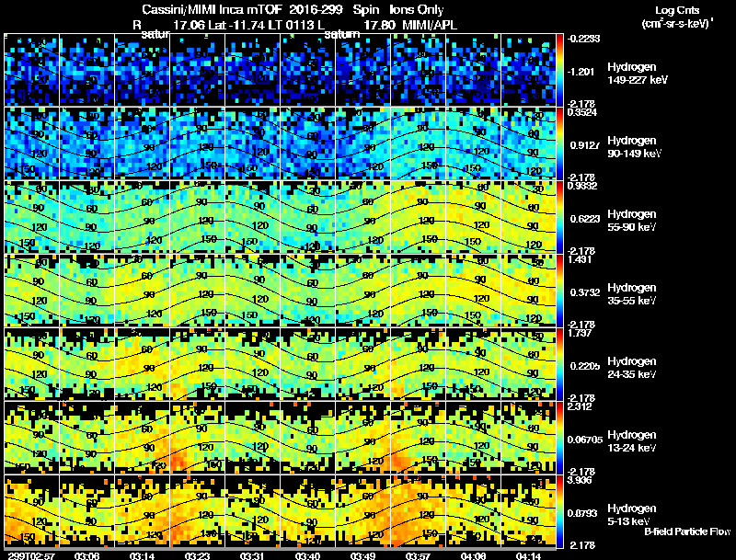This screenshot has height=560, width=736.
Task: Click the '0.3732' colorbar value
Action: pos(585,292)
